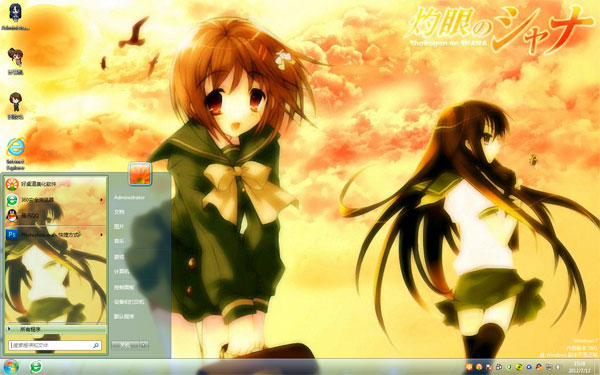Open the taskbar clock and date

point(580,367)
